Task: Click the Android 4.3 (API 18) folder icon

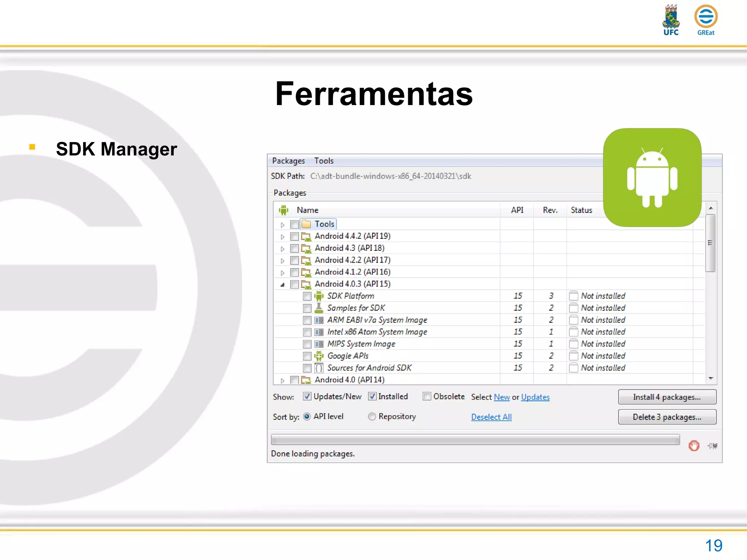Action: pyautogui.click(x=306, y=248)
